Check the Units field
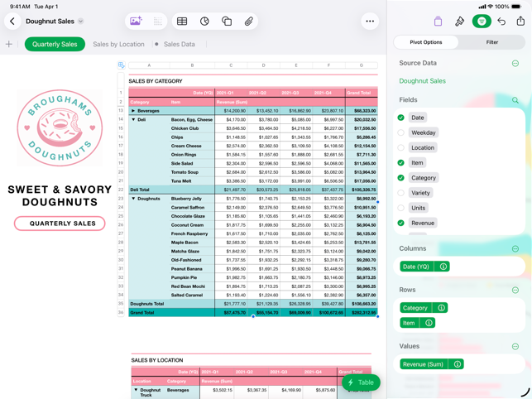 click(x=400, y=208)
